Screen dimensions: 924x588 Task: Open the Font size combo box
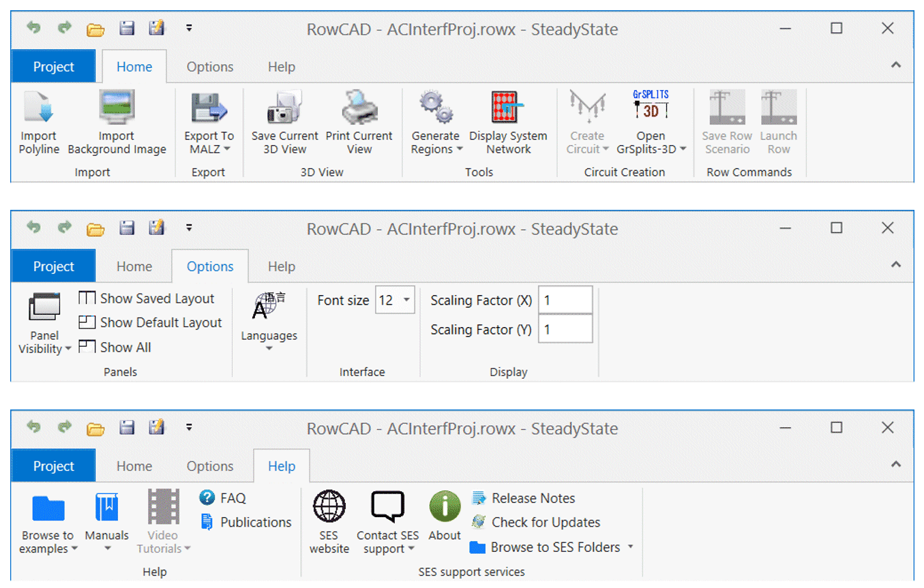395,300
